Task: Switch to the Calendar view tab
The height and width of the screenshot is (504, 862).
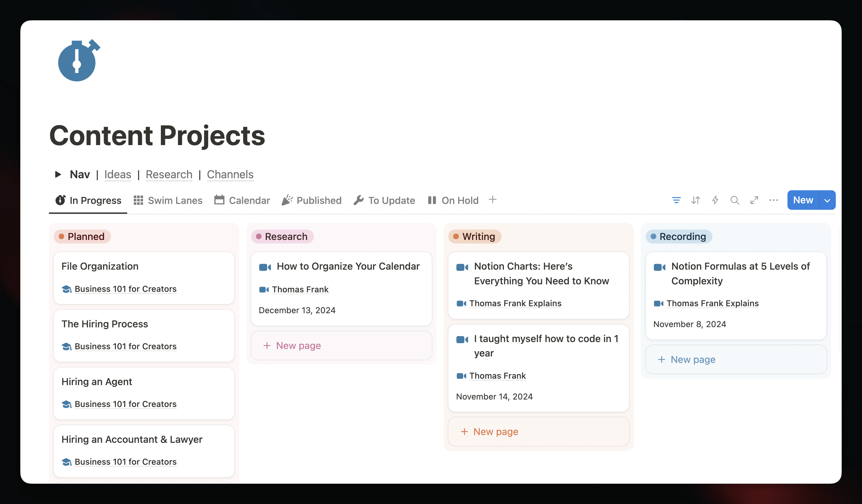Action: coord(242,200)
